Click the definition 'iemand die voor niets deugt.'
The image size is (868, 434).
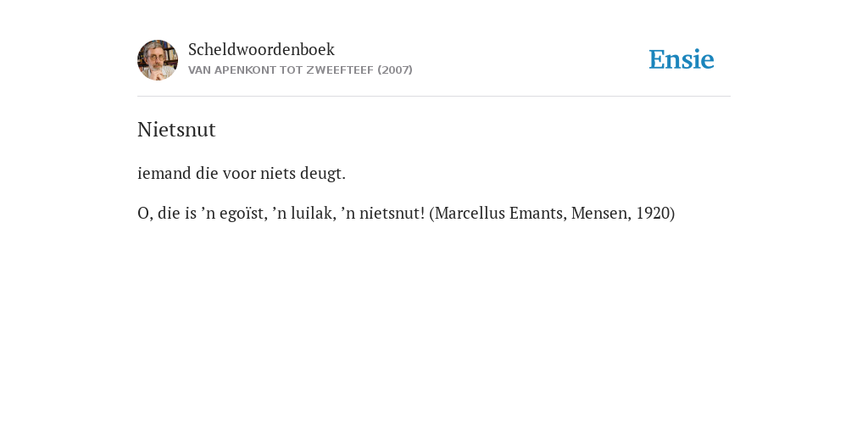(x=242, y=173)
